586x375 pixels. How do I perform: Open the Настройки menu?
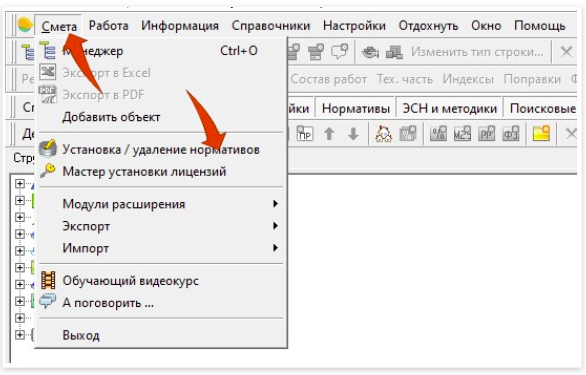tap(354, 26)
